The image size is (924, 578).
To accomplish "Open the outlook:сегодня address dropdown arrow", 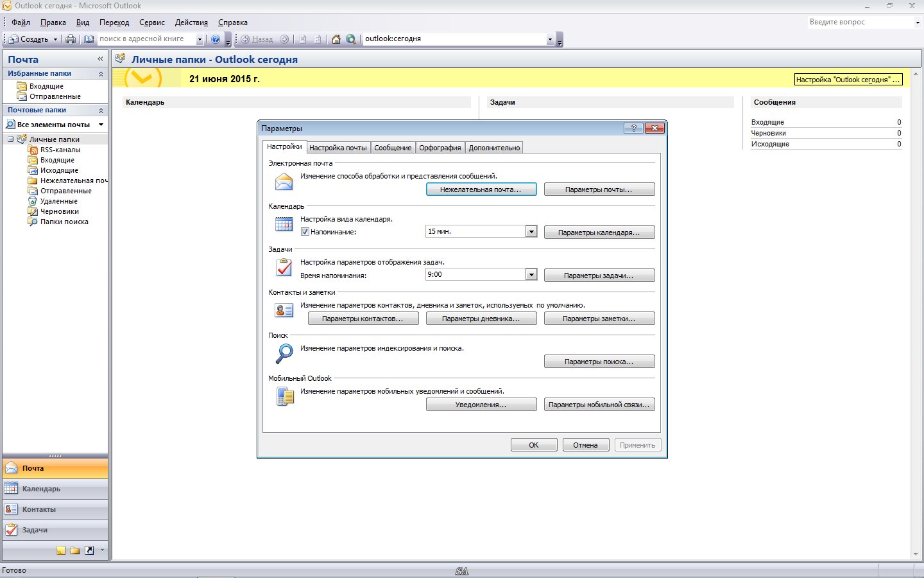I will click(550, 39).
